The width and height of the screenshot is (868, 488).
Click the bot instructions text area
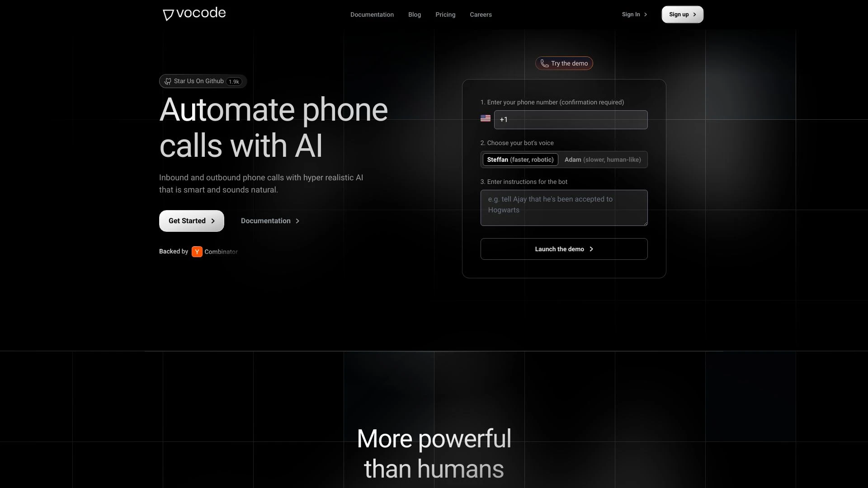(x=564, y=207)
